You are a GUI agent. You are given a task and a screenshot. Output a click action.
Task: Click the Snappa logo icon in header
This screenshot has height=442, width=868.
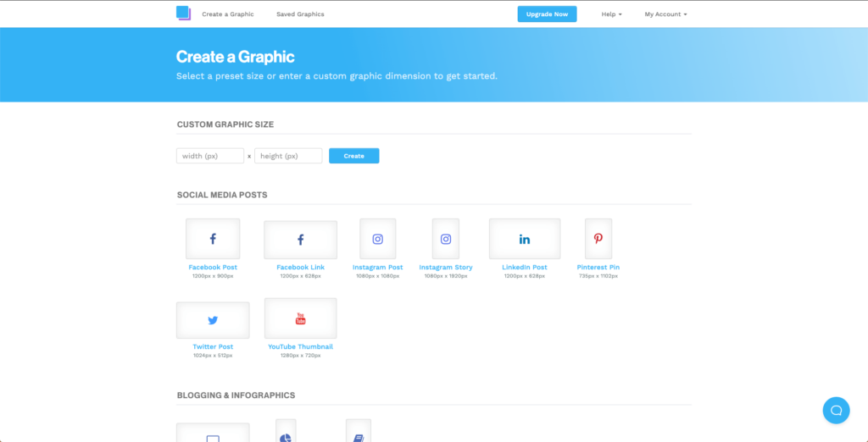click(184, 14)
